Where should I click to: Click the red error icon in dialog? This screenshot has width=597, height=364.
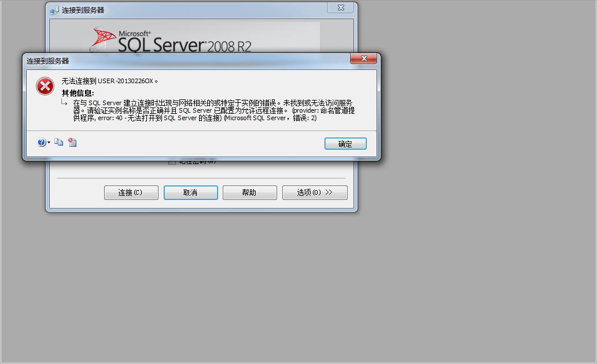pos(45,86)
